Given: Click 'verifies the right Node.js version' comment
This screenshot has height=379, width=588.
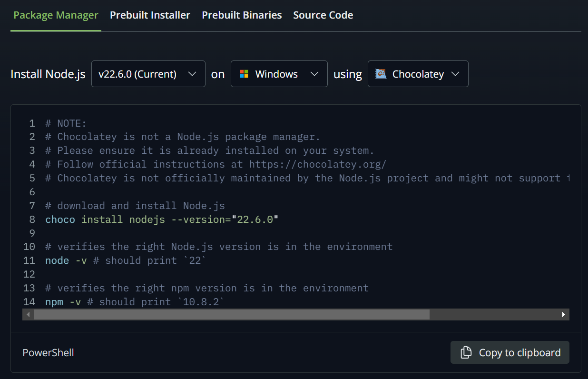Looking at the screenshot, I should point(219,247).
